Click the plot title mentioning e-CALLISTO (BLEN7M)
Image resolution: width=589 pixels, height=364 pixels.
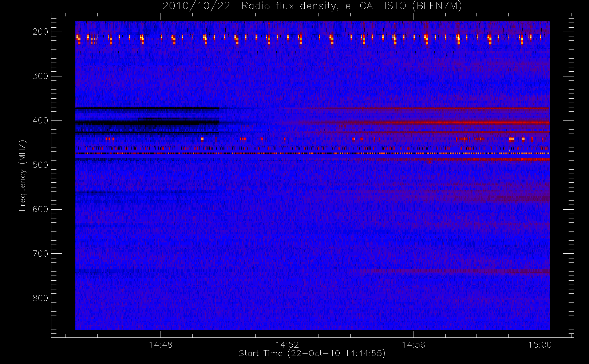click(312, 6)
